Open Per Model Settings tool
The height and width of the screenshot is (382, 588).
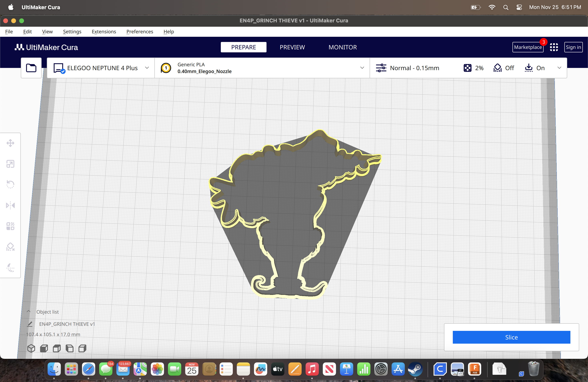[x=10, y=226]
